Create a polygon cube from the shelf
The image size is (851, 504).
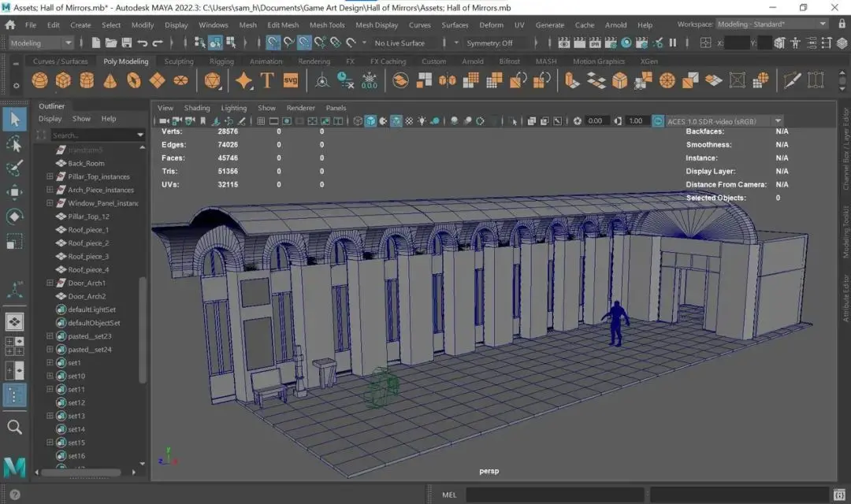(63, 81)
